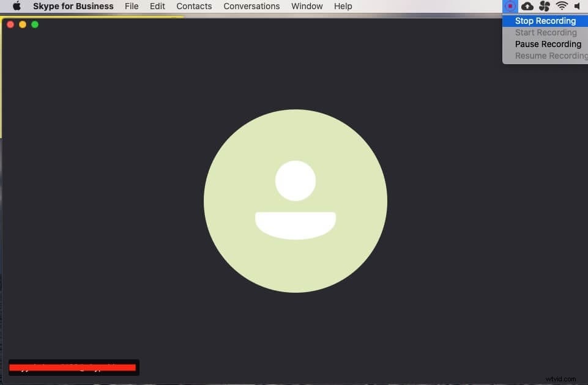Choose Pause Recording in the open dropdown
Viewport: 588px width, 385px height.
pyautogui.click(x=548, y=43)
